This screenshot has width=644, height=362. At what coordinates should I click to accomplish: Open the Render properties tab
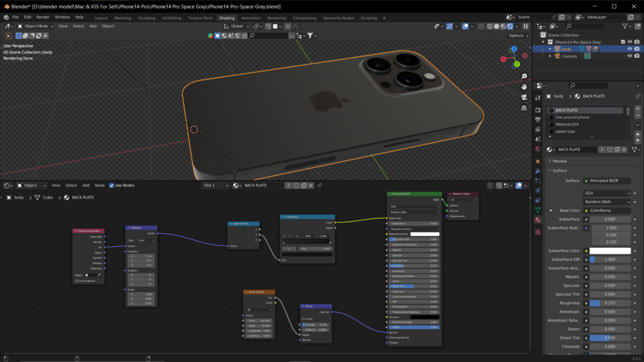coord(538,110)
